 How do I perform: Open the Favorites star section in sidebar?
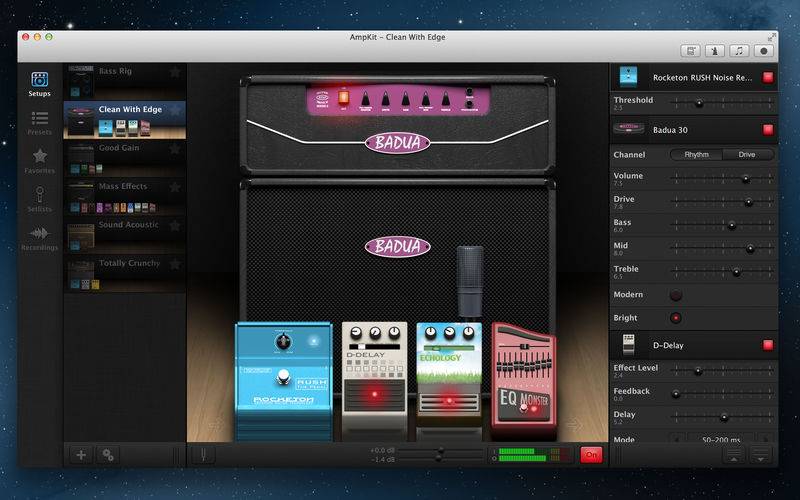[x=39, y=161]
